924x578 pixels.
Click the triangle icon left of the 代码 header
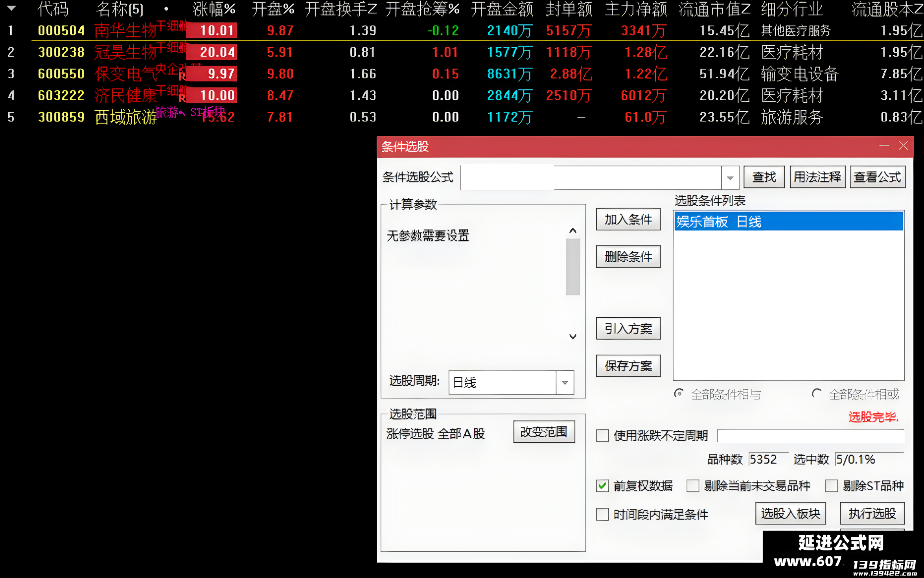tap(11, 8)
